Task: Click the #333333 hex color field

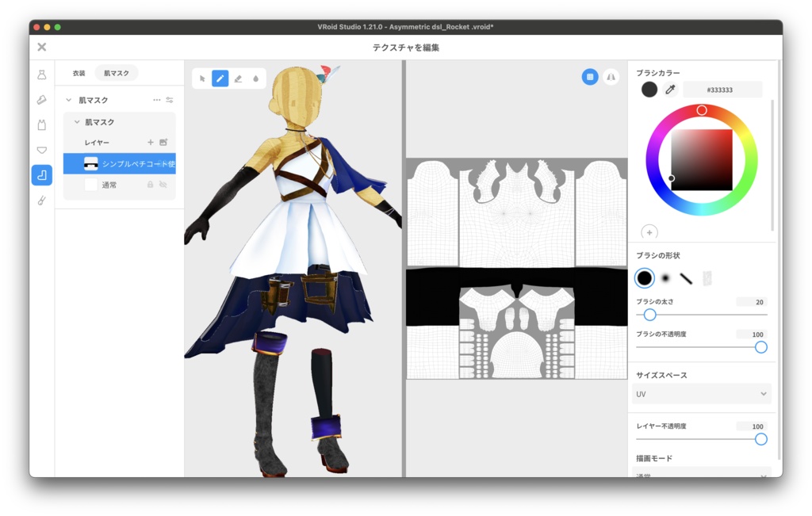Action: point(722,89)
